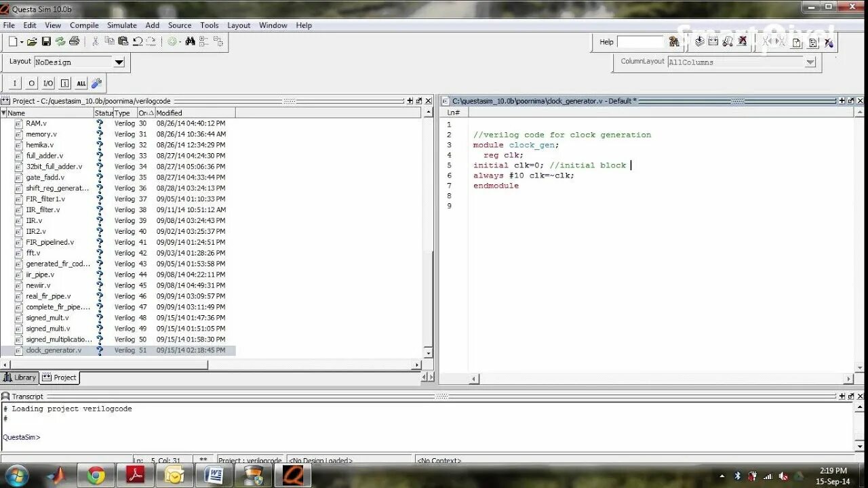Viewport: 868px width, 488px height.
Task: Click the Break simulation red X icon
Action: [x=743, y=41]
